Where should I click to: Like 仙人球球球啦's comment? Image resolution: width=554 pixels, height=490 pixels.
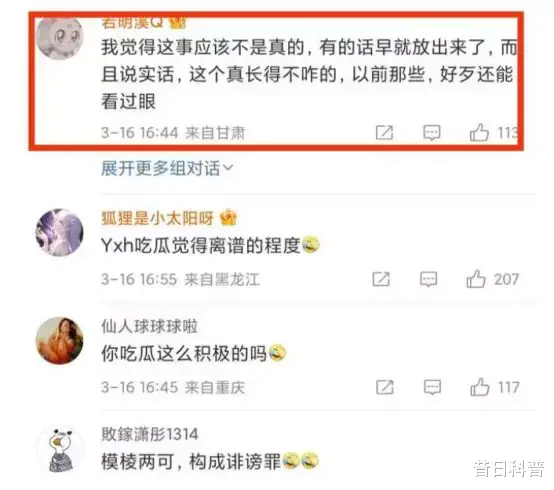point(480,387)
